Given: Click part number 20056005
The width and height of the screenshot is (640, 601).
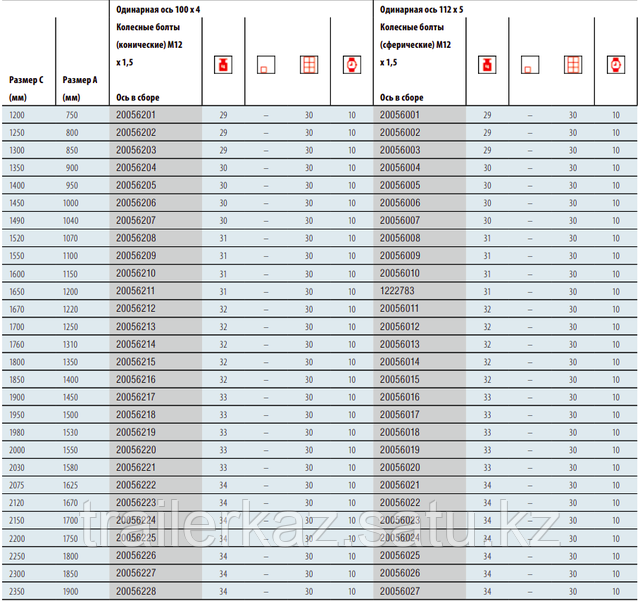Looking at the screenshot, I should 400,185.
